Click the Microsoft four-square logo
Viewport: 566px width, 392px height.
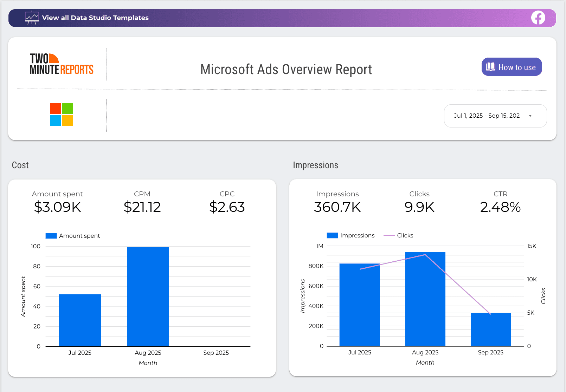62,115
